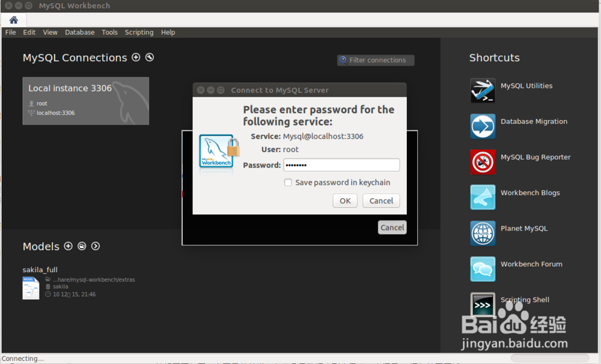Click the sakila schema name under model
The height and width of the screenshot is (364, 601).
pos(61,287)
